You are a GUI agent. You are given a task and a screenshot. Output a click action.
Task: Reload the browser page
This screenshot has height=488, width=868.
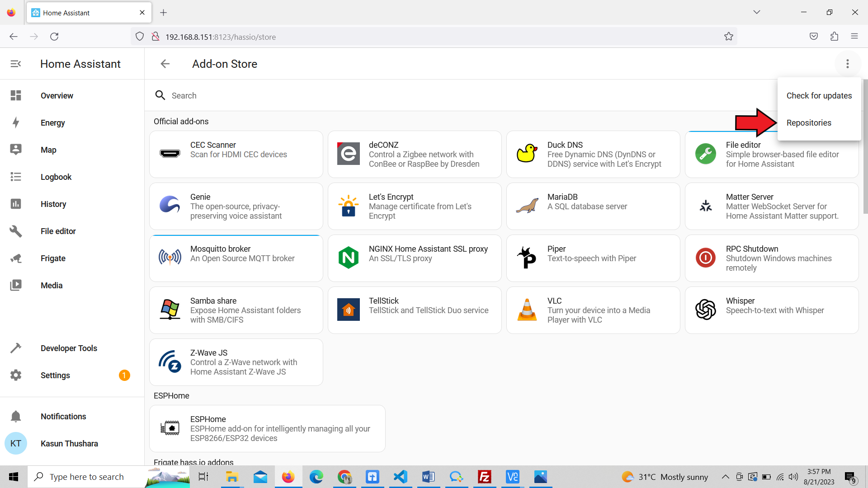point(54,37)
